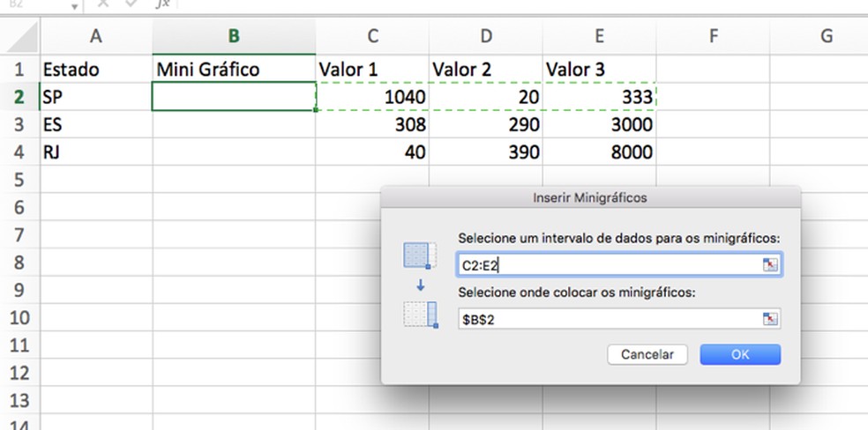Image resolution: width=868 pixels, height=430 pixels.
Task: Click the cell with value 290
Action: click(485, 124)
